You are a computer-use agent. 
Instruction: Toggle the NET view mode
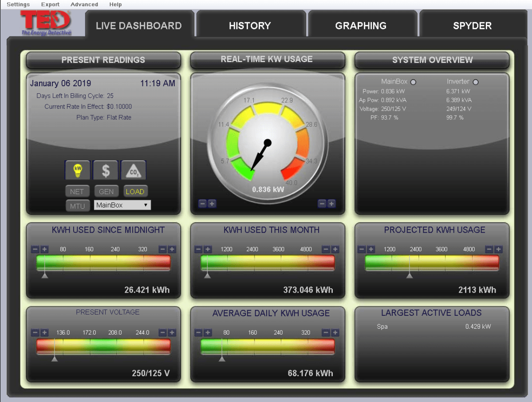click(77, 192)
